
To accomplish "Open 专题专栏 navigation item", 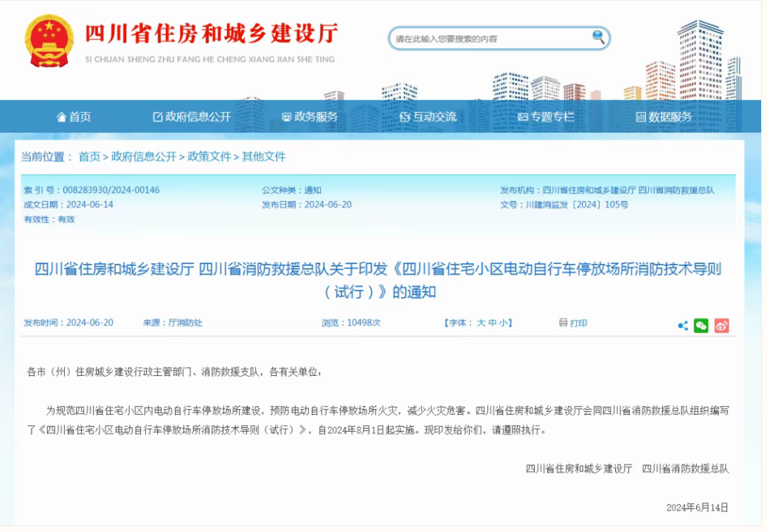I will [546, 116].
